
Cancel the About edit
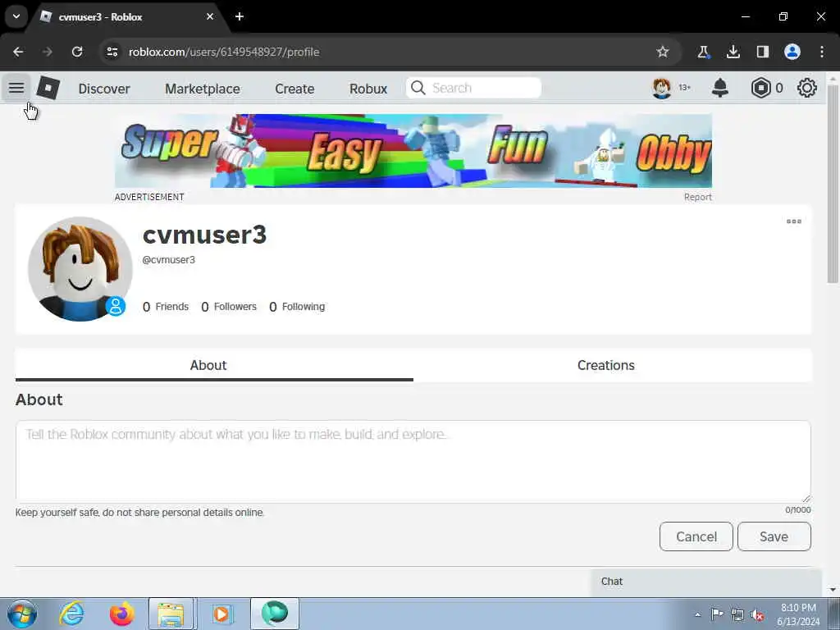[x=696, y=536]
